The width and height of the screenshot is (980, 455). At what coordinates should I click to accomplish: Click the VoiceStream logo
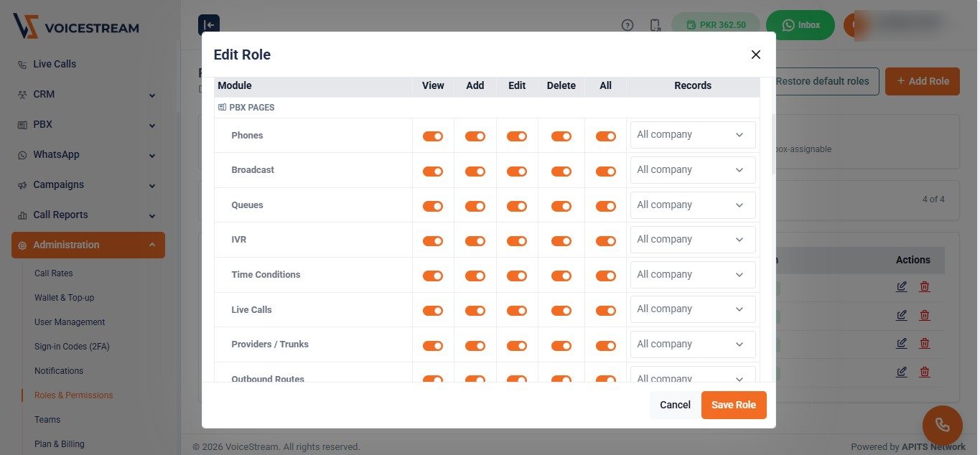(76, 27)
